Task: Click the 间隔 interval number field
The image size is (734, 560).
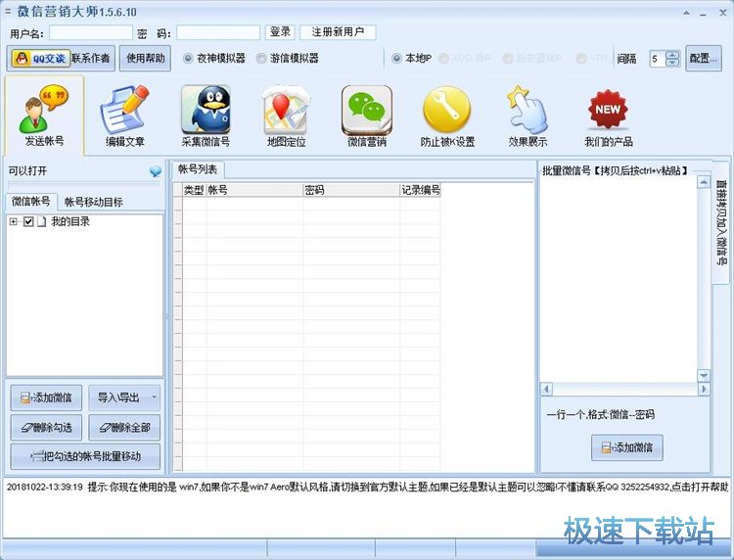Action: point(658,59)
